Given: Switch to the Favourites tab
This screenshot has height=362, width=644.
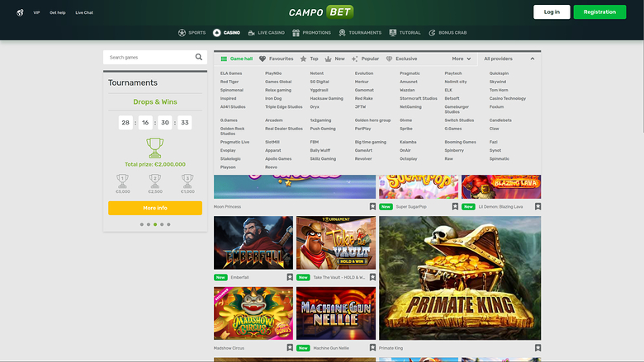Looking at the screenshot, I should pos(276,59).
